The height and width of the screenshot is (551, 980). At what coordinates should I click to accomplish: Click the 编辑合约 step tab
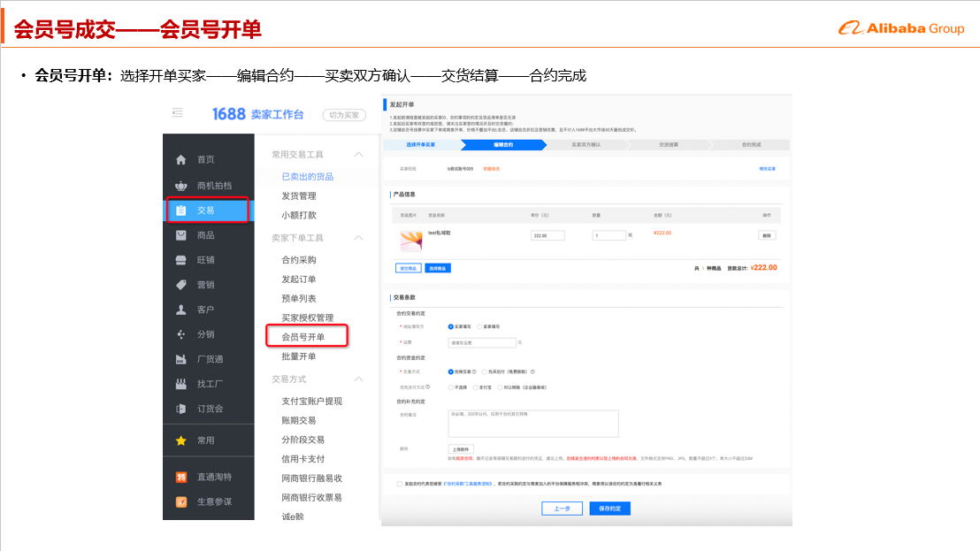(x=504, y=145)
